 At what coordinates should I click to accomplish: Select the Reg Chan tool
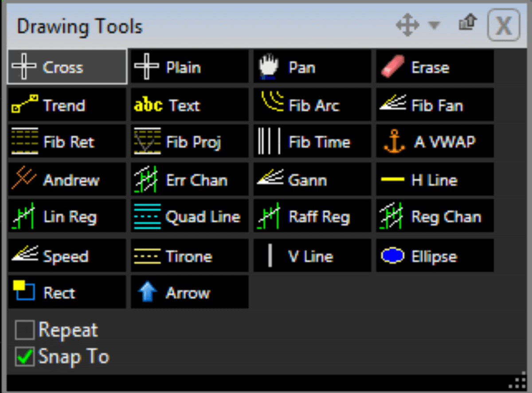tap(435, 216)
